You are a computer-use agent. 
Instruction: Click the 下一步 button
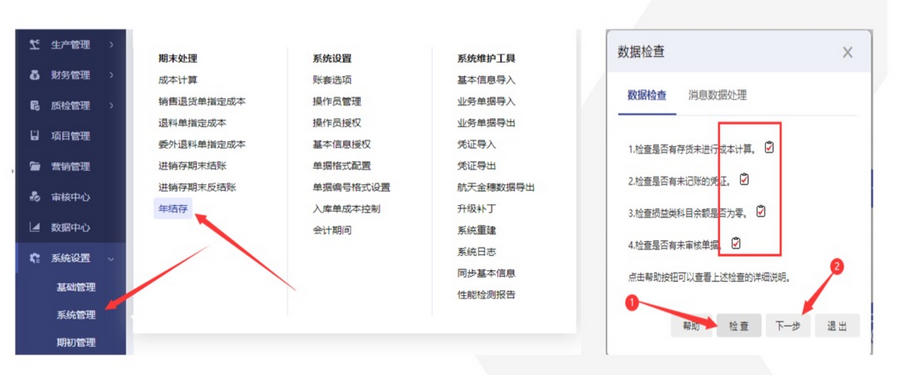pyautogui.click(x=788, y=326)
